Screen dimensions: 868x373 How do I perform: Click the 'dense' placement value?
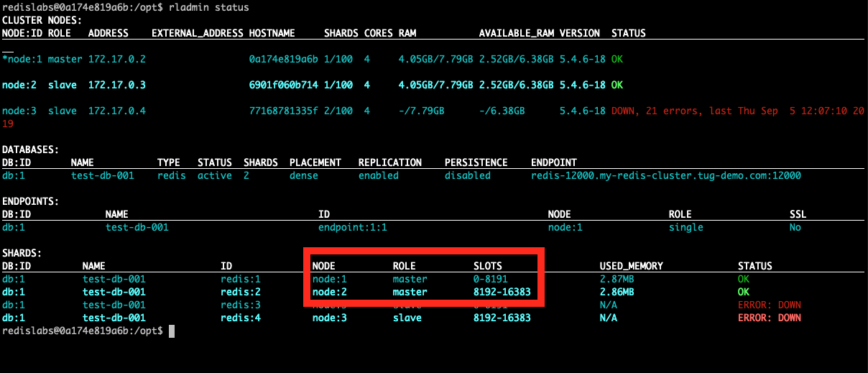click(304, 175)
